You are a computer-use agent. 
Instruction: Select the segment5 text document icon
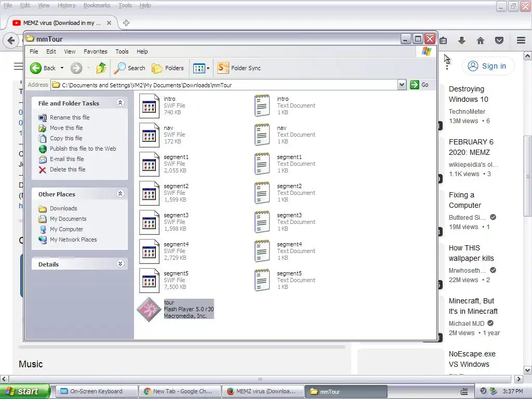pos(262,281)
